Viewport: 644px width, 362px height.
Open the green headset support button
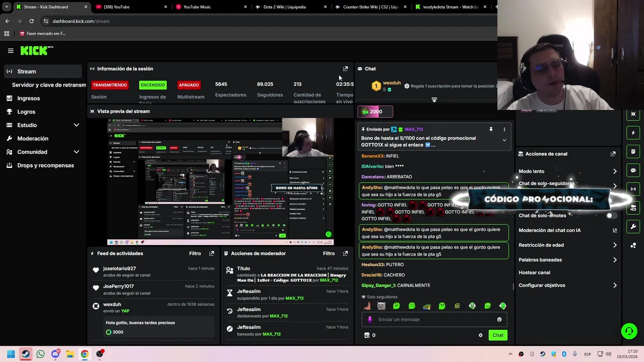pos(629,331)
